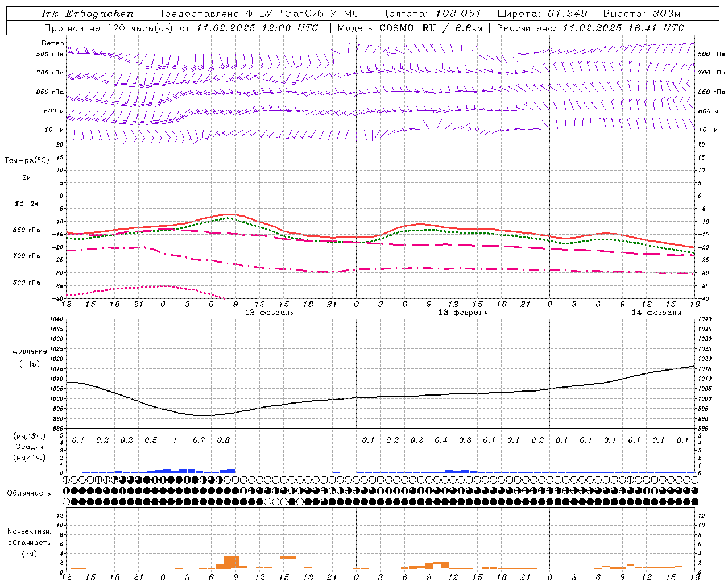This screenshot has height=582, width=728.
Task: Click the station title Irk_Erbogachen
Action: 88,14
